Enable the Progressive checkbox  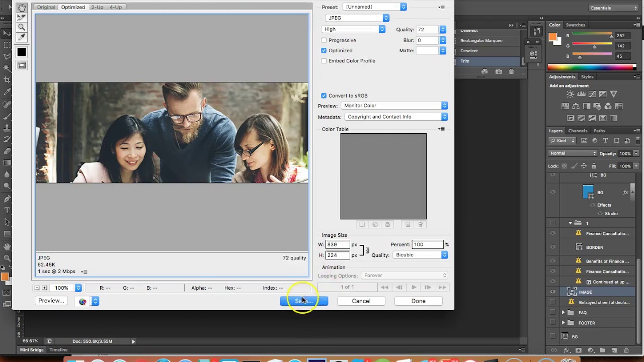324,40
